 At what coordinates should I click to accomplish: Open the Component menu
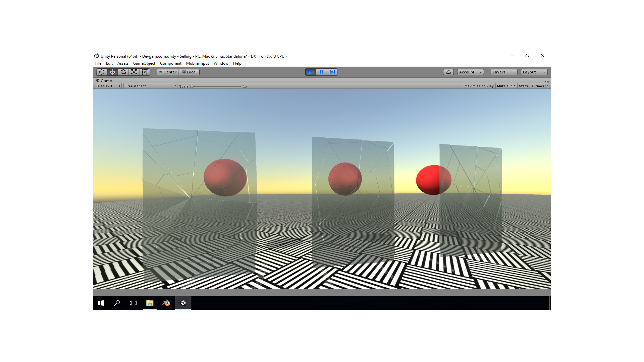pos(171,63)
